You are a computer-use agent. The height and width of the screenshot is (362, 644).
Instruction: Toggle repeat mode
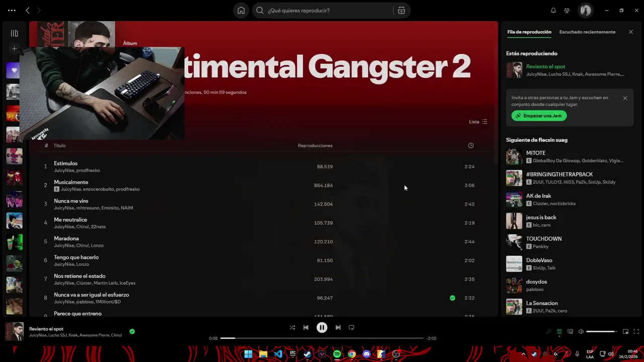pyautogui.click(x=352, y=327)
